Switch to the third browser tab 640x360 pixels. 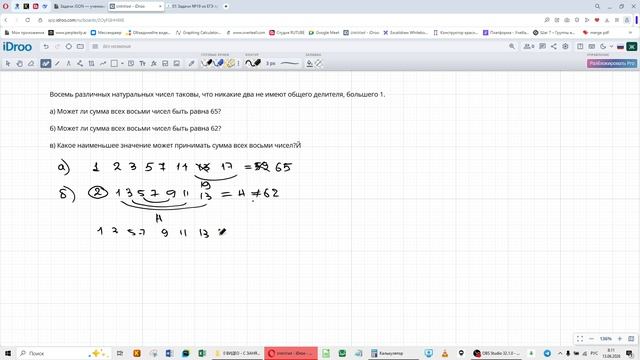[x=192, y=7]
